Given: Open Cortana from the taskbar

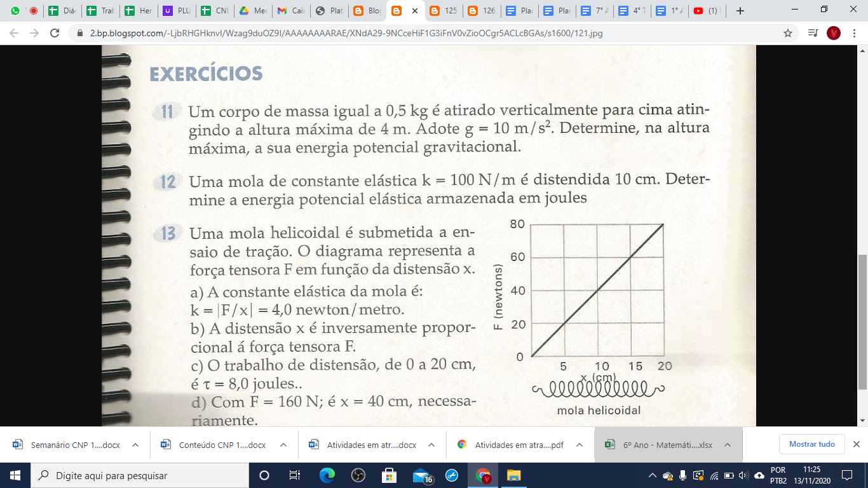Looking at the screenshot, I should [265, 475].
